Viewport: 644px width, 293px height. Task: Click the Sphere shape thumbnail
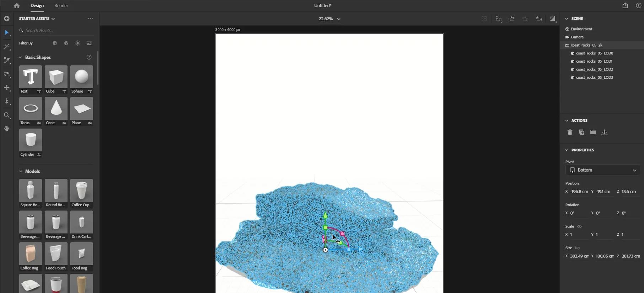click(81, 77)
